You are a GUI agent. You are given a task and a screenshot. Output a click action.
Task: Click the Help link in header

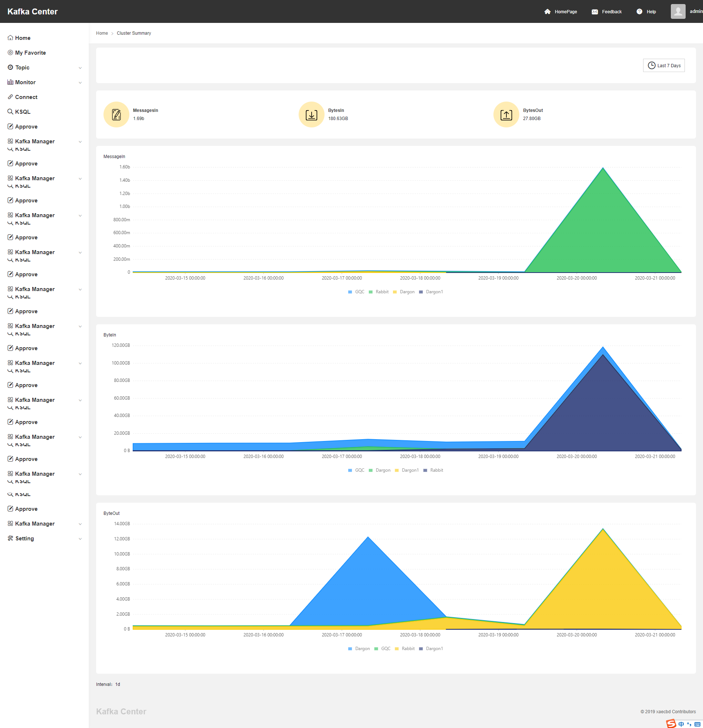[x=651, y=11]
